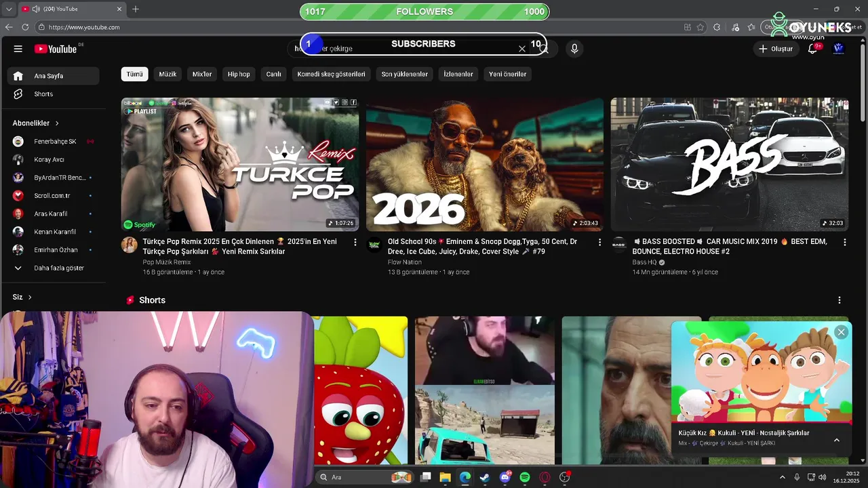Expand the Kukuli miniplayer chevron
This screenshot has height=488, width=868.
point(836,440)
